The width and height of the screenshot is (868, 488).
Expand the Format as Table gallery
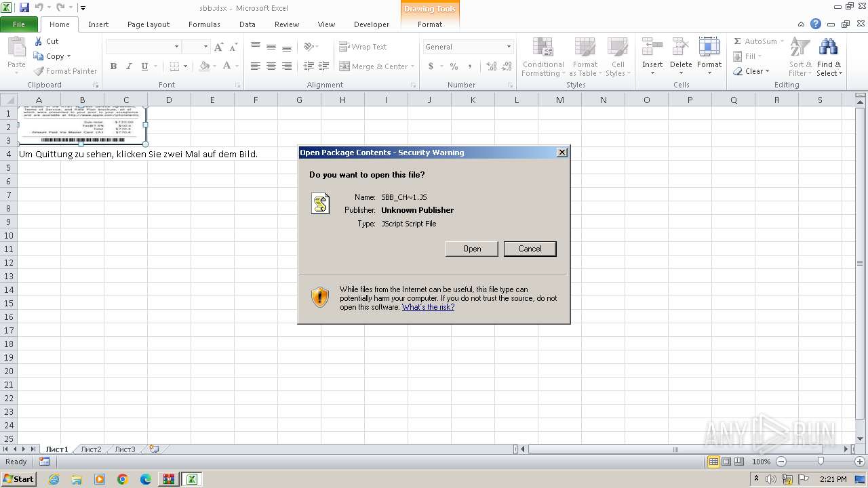[585, 57]
